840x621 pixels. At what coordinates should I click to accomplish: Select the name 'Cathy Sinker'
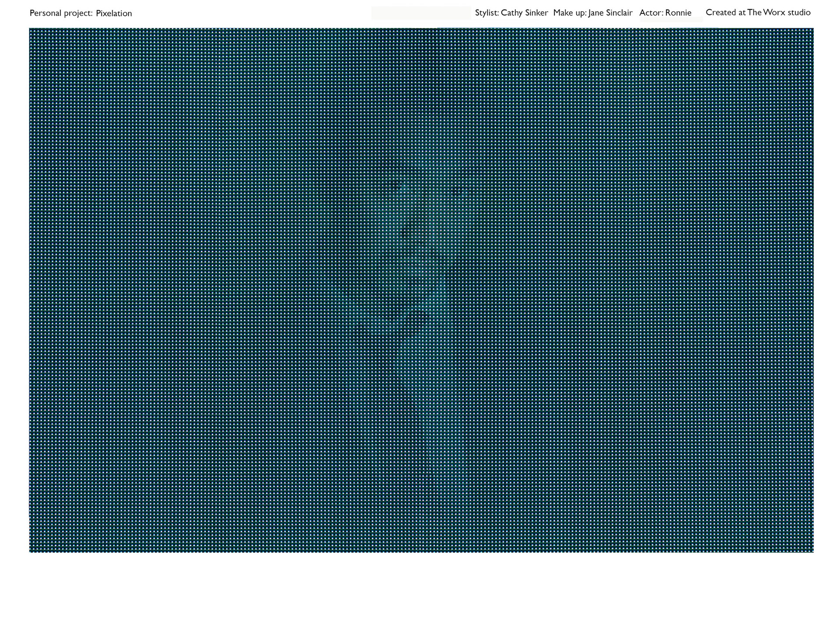[524, 13]
